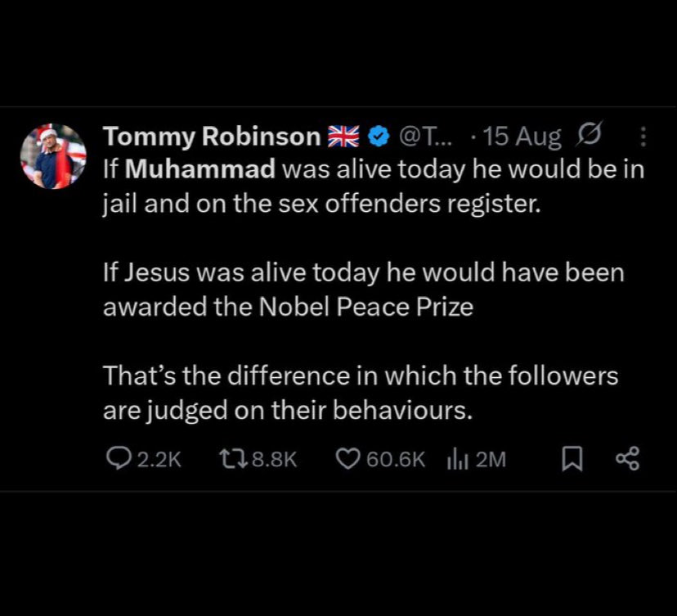Open the tweet author's profile picture
This screenshot has width=677, height=616.
pos(53,156)
